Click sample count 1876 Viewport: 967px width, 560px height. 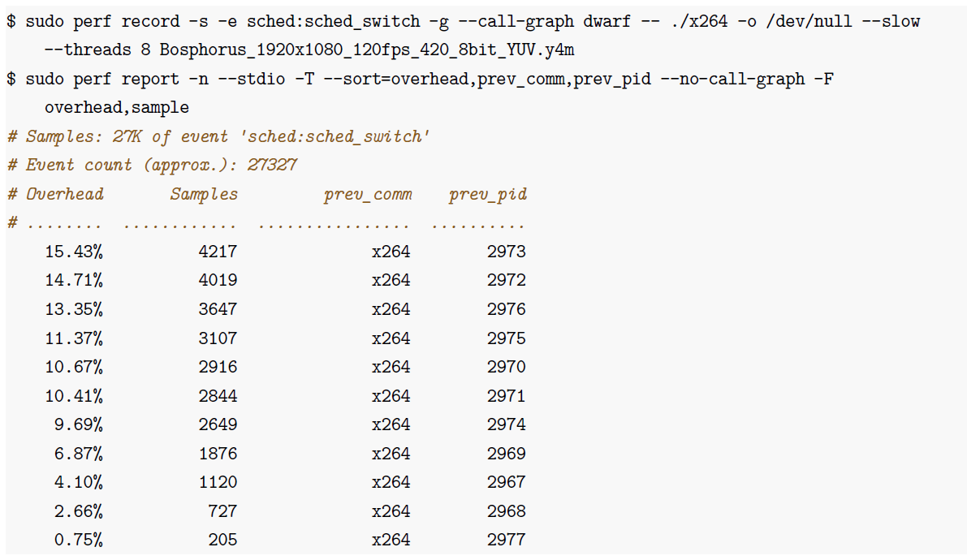[x=218, y=454]
